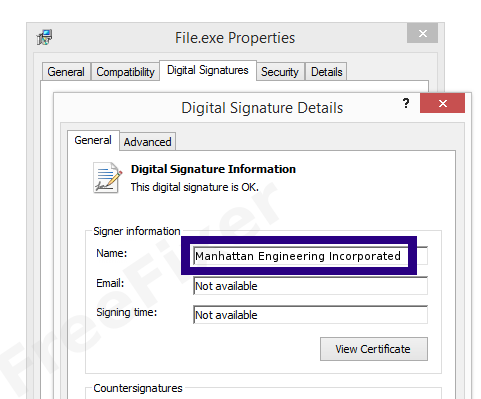Click 'This digital signature is OK.' text

click(x=195, y=187)
